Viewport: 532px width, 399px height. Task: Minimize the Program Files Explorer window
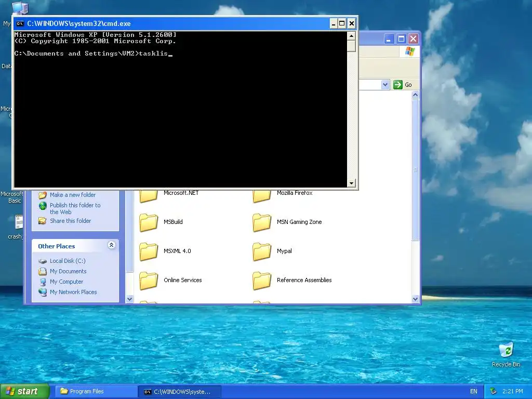[389, 39]
